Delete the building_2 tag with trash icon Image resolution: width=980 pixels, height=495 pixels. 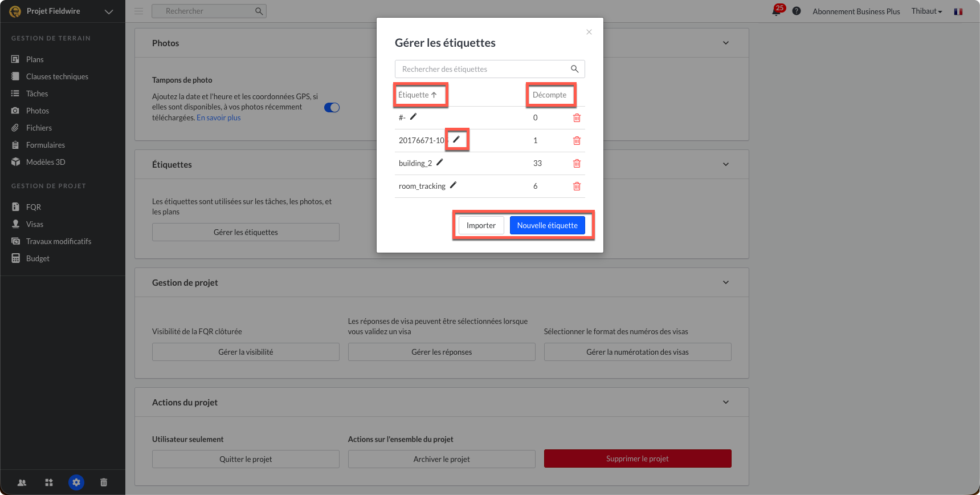[x=577, y=163]
